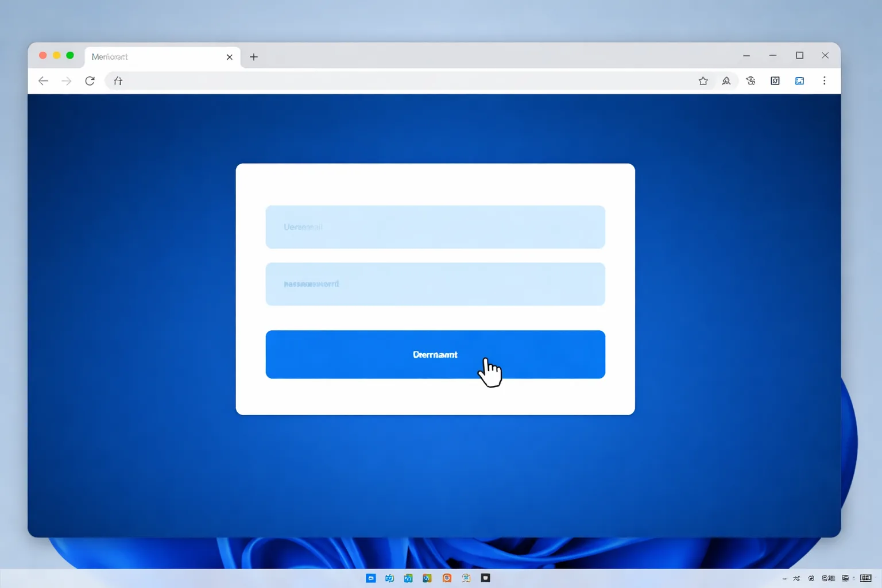This screenshot has height=588, width=882.
Task: Reload the page with the refresh icon
Action: [90, 81]
